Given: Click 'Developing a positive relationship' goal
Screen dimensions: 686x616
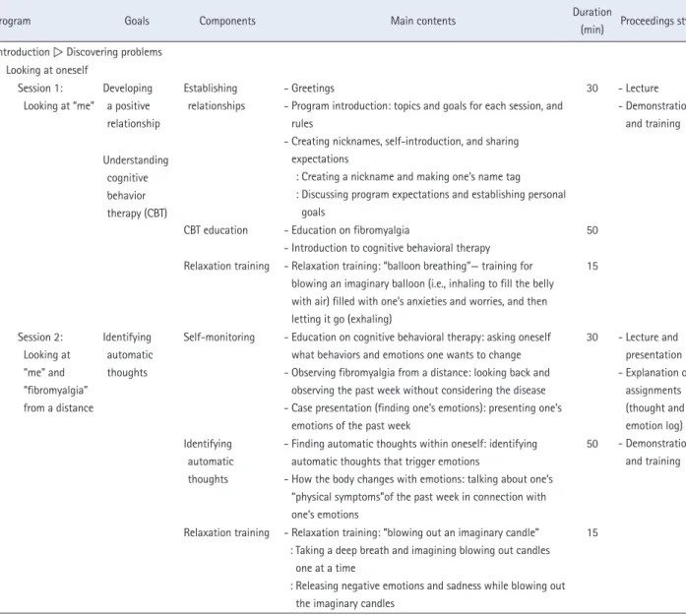Looking at the screenshot, I should tap(131, 106).
